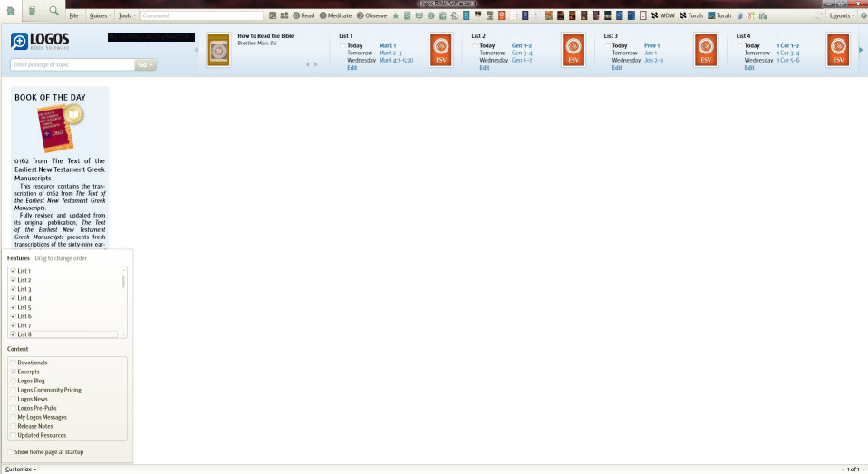Open the Go button dropdown
This screenshot has height=474, width=868.
[146, 64]
